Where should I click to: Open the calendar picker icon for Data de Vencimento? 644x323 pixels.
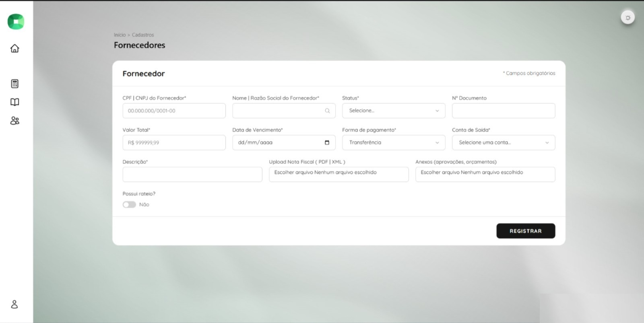click(327, 142)
